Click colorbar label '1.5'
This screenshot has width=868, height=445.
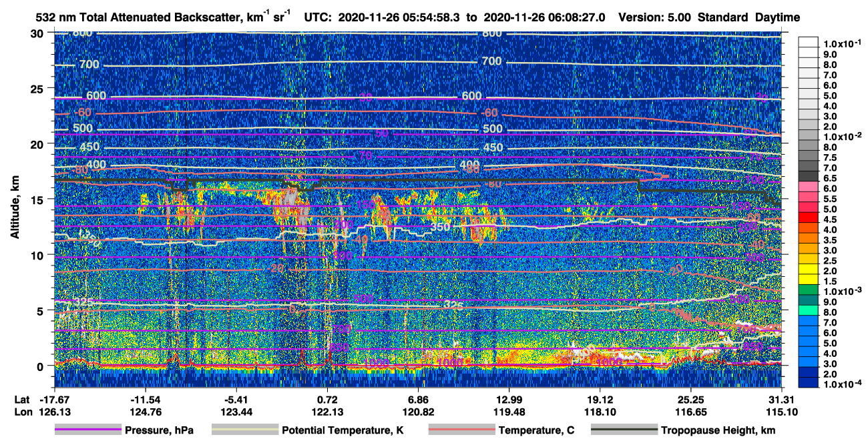pyautogui.click(x=830, y=282)
